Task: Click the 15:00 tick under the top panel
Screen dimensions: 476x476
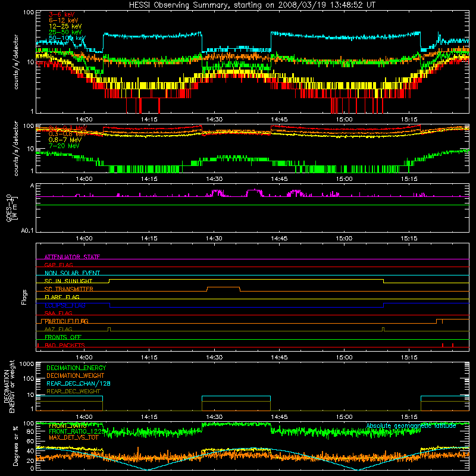Action: point(344,120)
